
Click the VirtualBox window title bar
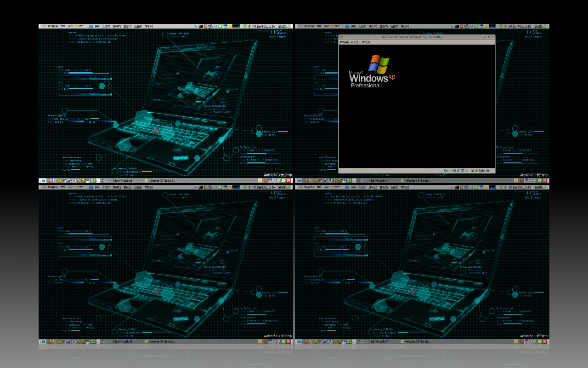tap(417, 37)
